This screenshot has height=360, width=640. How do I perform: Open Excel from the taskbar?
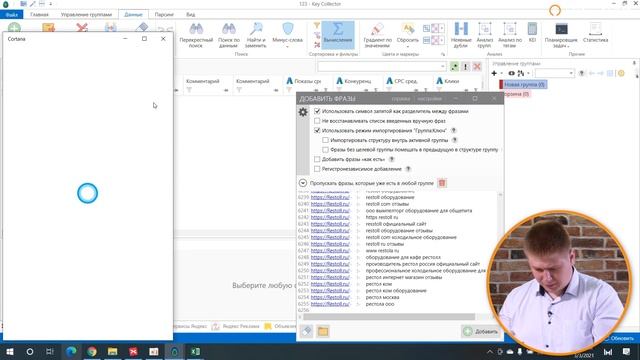tap(195, 351)
